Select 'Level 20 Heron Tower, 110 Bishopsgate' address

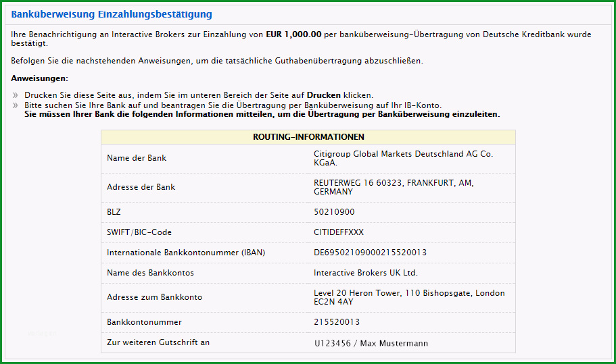[x=409, y=297]
